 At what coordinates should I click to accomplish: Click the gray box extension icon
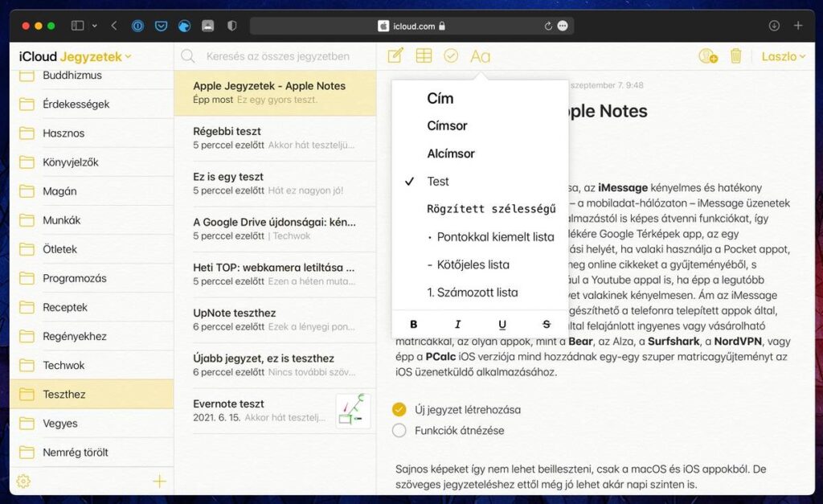208,26
